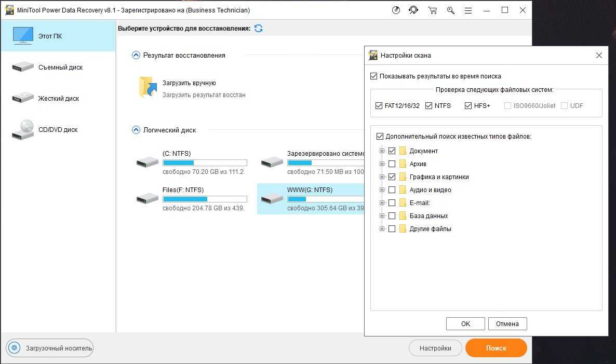Click the load manually folder icon
This screenshot has width=616, height=364.
[148, 87]
